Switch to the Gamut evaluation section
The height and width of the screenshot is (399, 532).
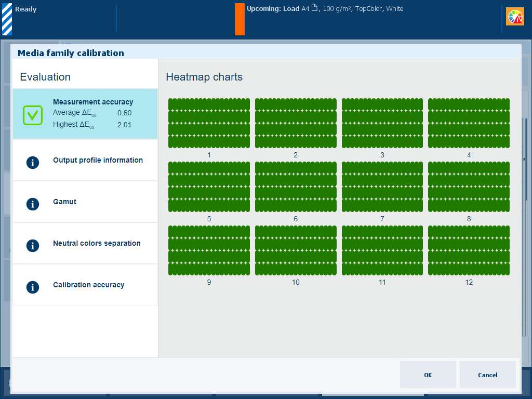pyautogui.click(x=64, y=202)
